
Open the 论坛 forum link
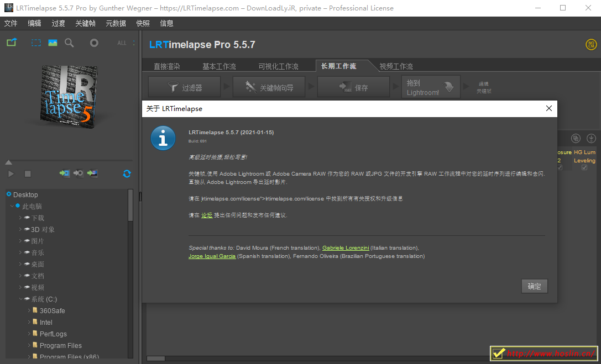click(x=207, y=215)
